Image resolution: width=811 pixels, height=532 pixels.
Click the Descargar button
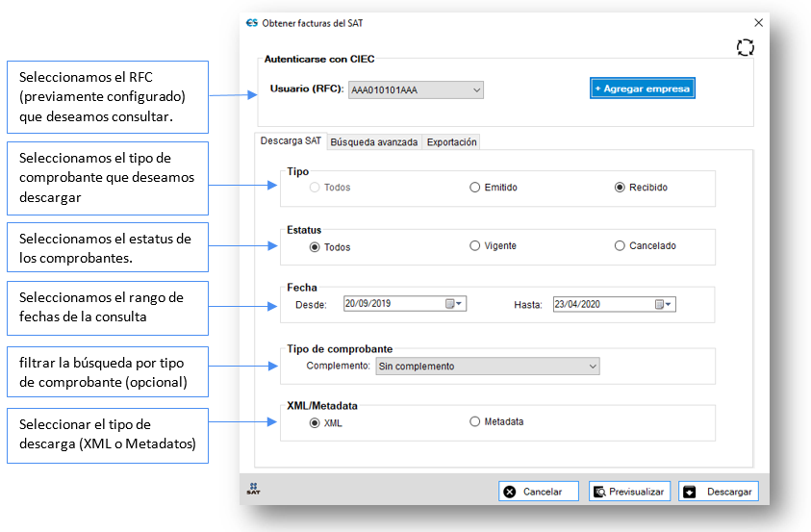click(x=719, y=492)
